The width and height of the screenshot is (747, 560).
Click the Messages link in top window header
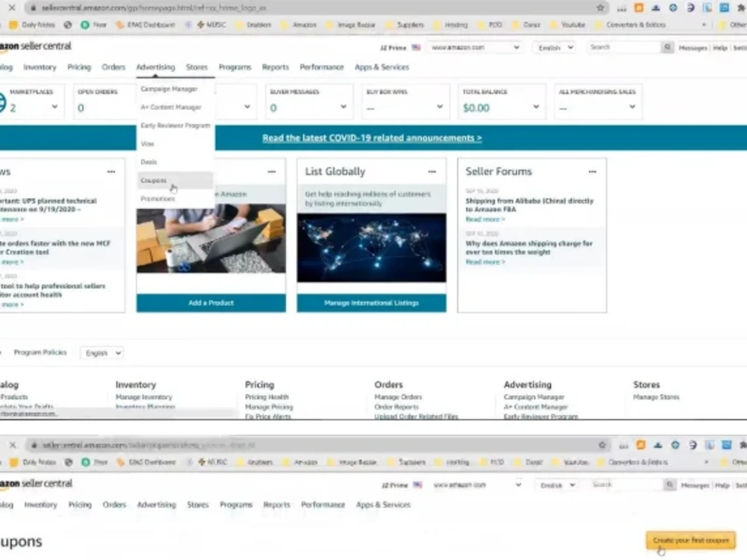click(x=692, y=48)
